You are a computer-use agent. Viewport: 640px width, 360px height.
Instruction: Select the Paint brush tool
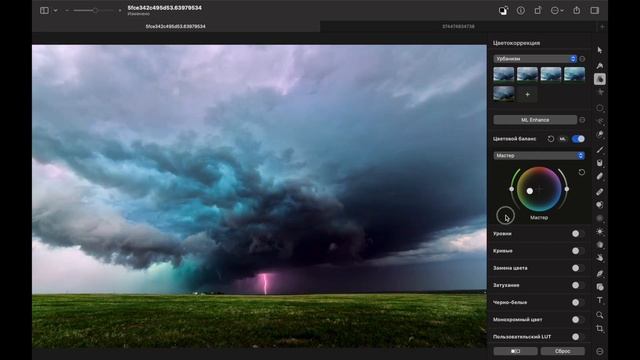click(600, 150)
